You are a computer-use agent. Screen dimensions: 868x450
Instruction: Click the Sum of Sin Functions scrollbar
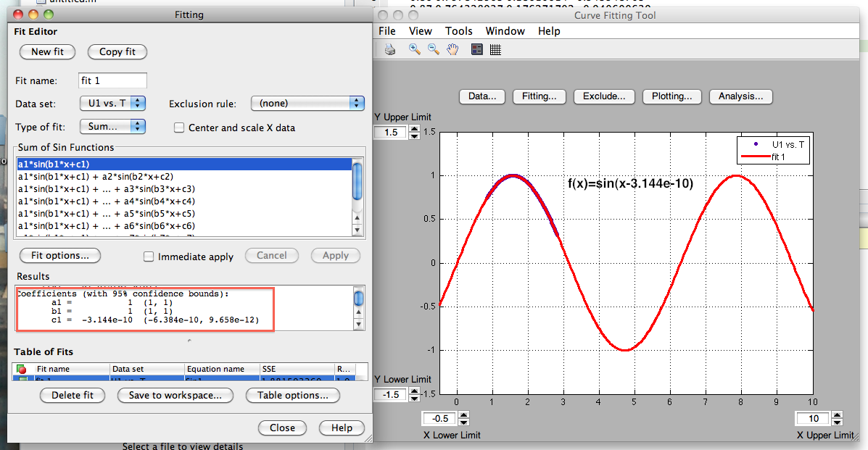[357, 197]
